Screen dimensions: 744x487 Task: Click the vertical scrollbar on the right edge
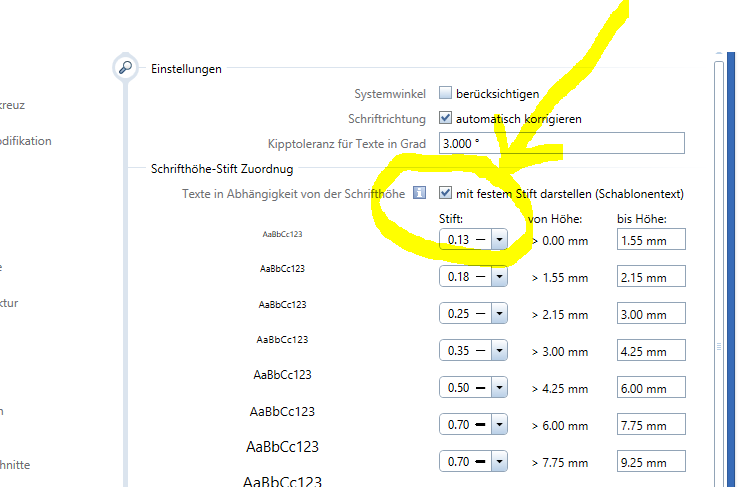tap(717, 270)
